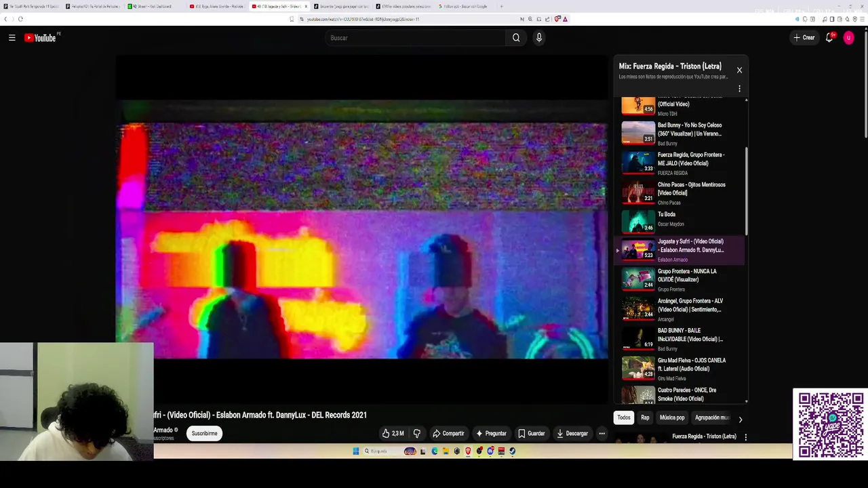
Task: Select the Todos filter chip
Action: point(623,418)
